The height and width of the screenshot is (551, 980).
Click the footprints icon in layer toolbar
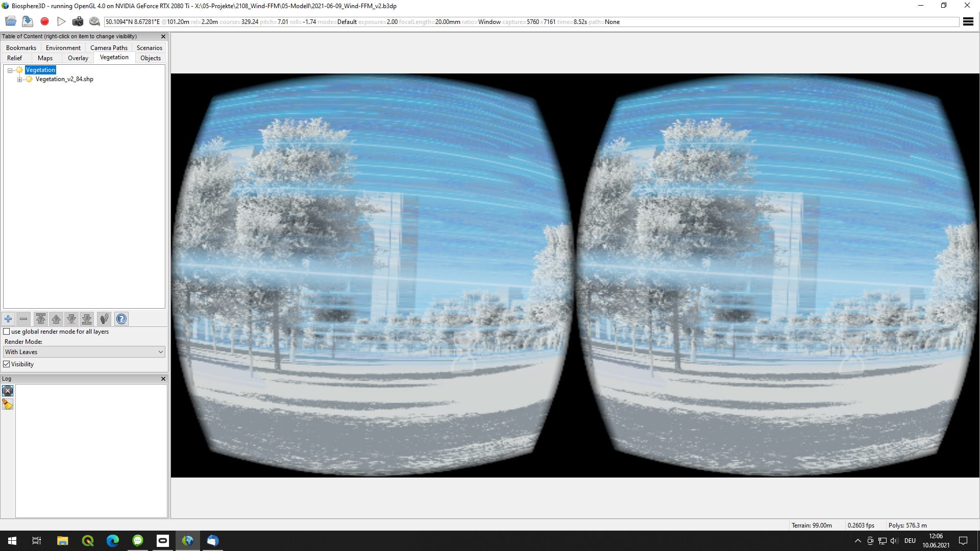point(104,319)
